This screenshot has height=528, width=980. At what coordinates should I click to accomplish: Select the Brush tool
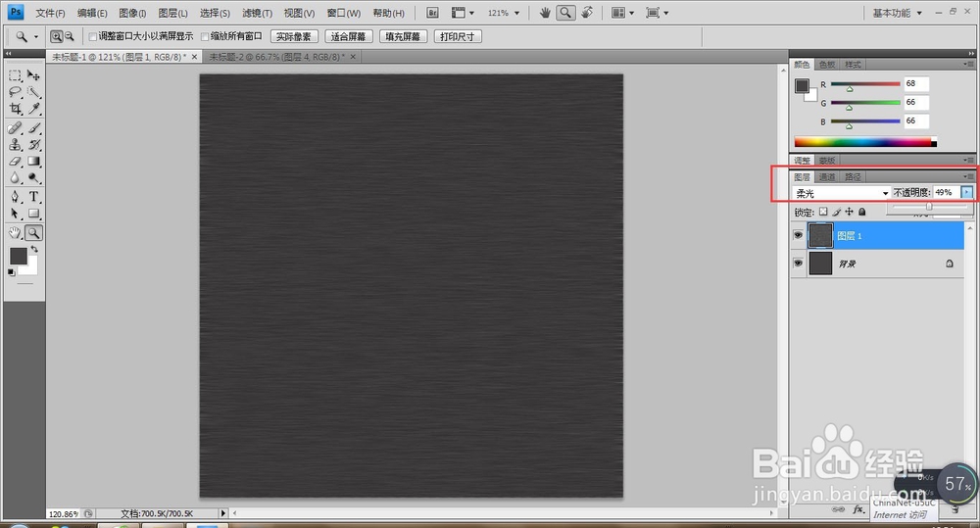pos(33,128)
